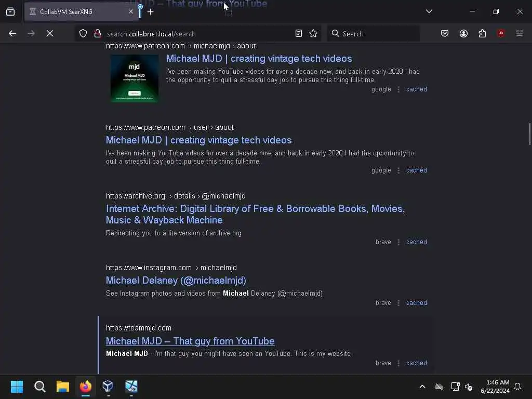Open notifications bell icon
Image resolution: width=532 pixels, height=399 pixels.
coord(518,387)
